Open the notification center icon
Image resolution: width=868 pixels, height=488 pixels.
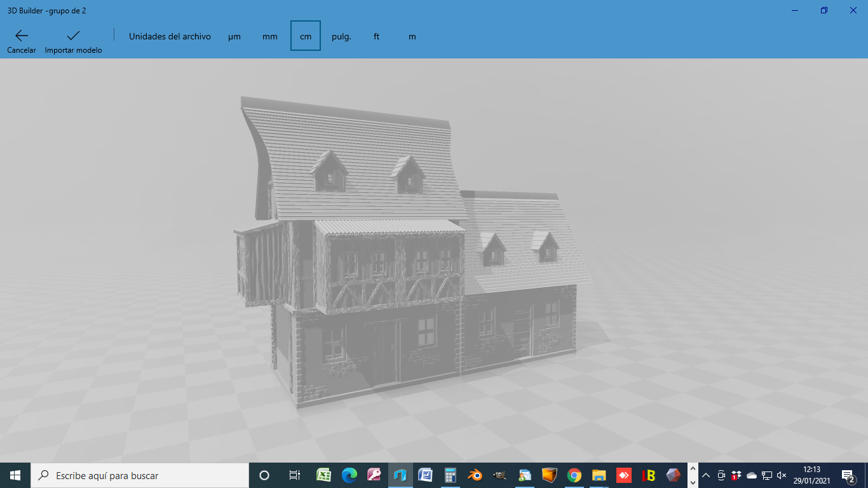coord(848,475)
